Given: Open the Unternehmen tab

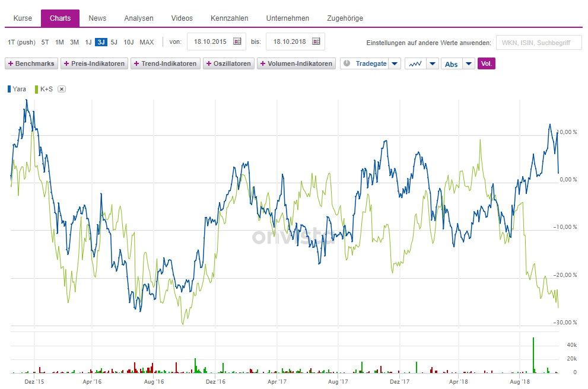Looking at the screenshot, I should point(288,18).
